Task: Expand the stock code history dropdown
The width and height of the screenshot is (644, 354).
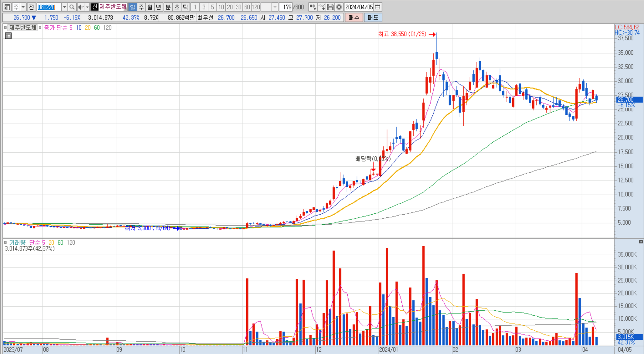Action: pos(64,7)
